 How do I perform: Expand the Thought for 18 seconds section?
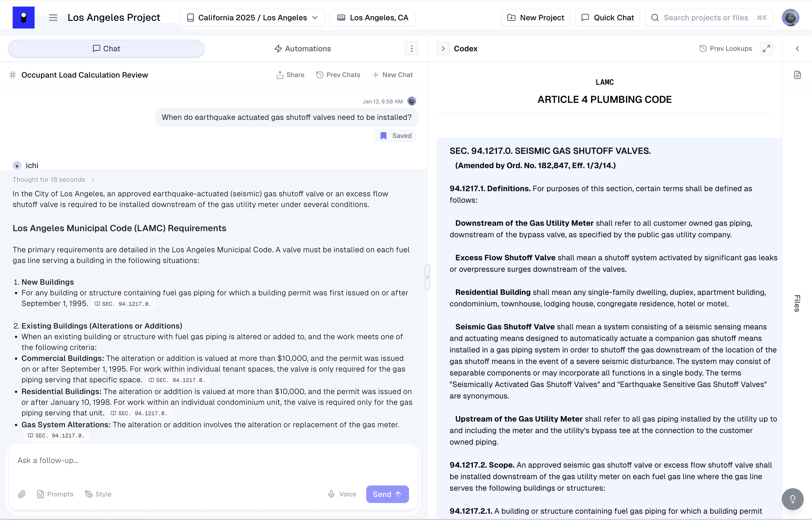pyautogui.click(x=53, y=180)
